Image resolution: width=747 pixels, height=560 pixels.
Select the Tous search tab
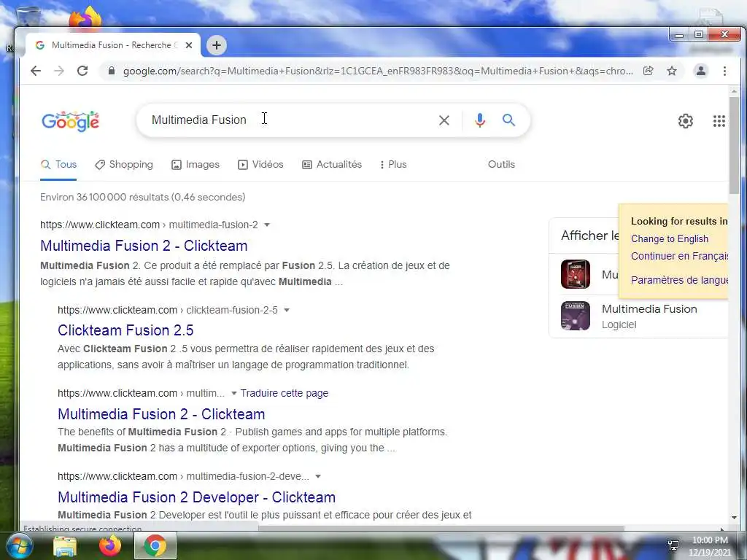[58, 165]
